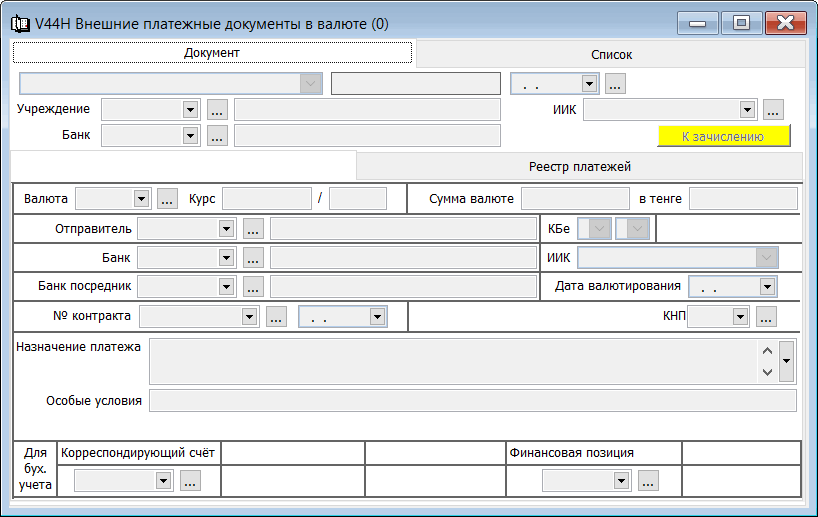Open the lookup button beside the top Банк field
The image size is (818, 517).
click(217, 136)
